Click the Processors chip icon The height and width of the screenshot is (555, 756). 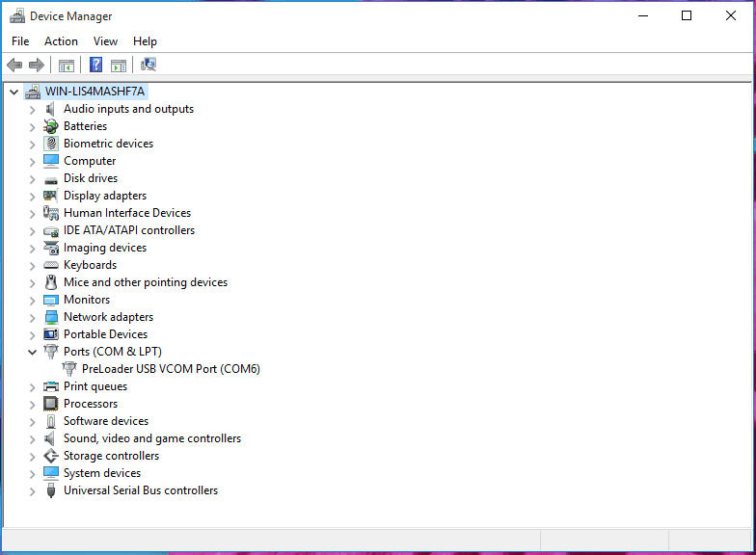(x=51, y=404)
